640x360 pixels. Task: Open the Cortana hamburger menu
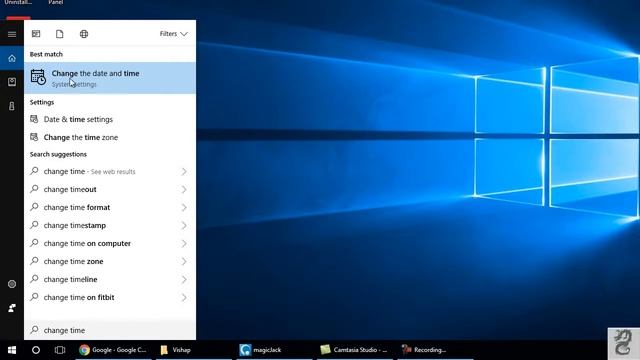point(12,34)
